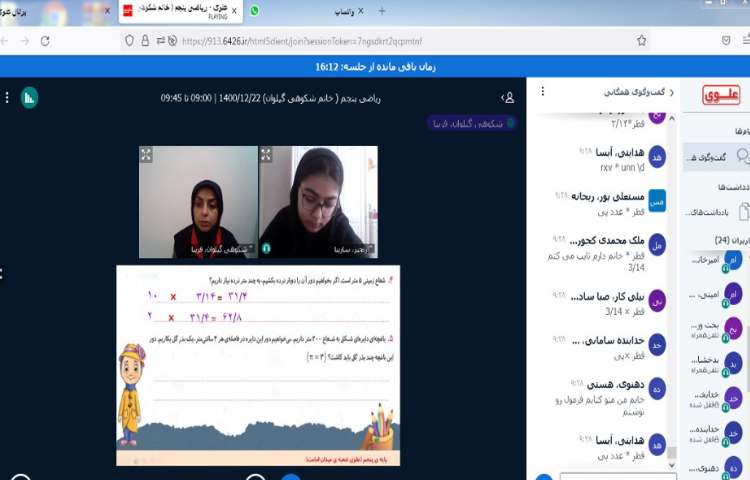
Task: Go forward with the browser arrow
Action: (25, 41)
